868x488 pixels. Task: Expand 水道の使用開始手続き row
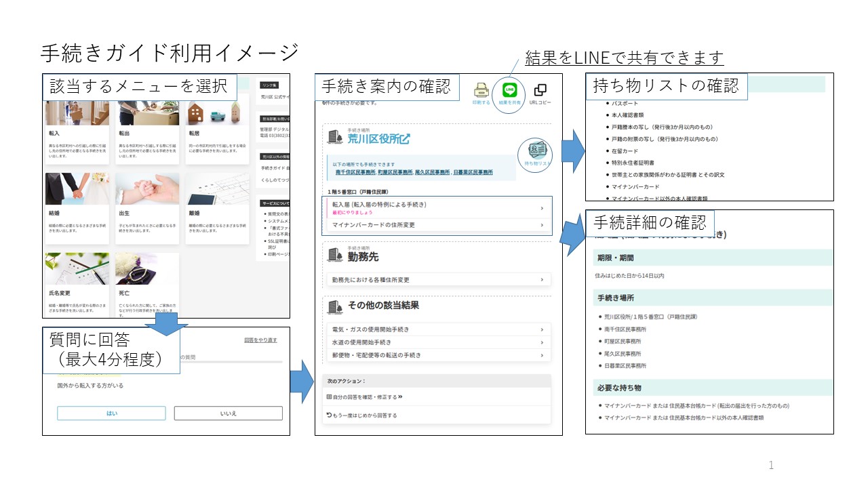tap(437, 342)
